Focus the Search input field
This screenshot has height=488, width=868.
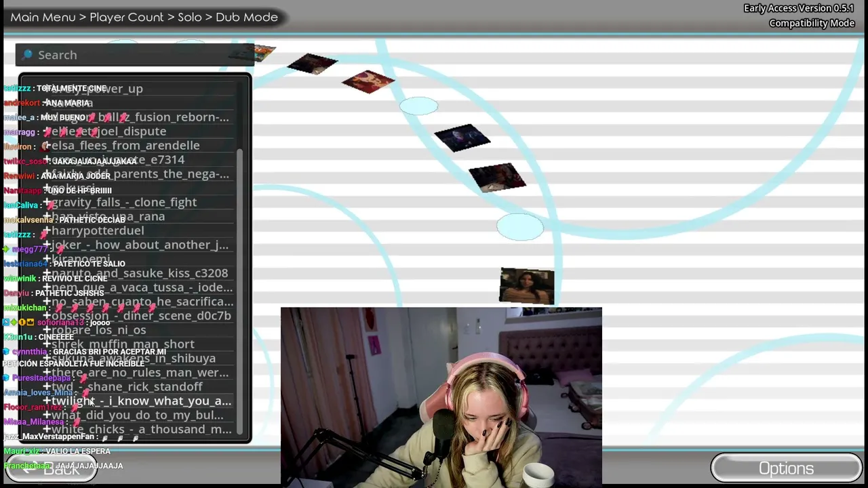pos(135,55)
